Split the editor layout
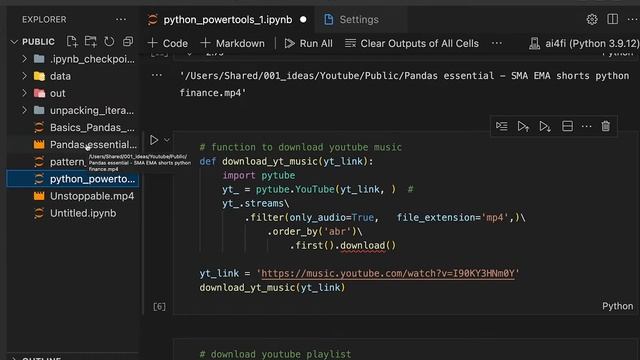This screenshot has height=360, width=640. (612, 19)
